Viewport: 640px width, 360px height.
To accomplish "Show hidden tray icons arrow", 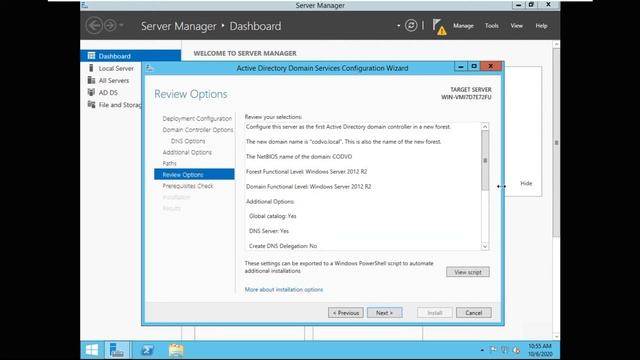I will [x=482, y=350].
